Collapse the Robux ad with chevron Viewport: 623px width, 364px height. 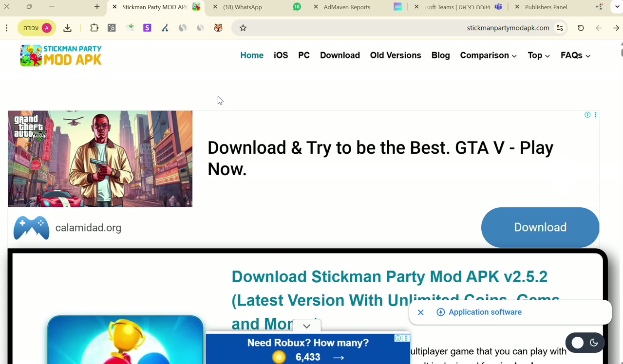[x=307, y=326]
